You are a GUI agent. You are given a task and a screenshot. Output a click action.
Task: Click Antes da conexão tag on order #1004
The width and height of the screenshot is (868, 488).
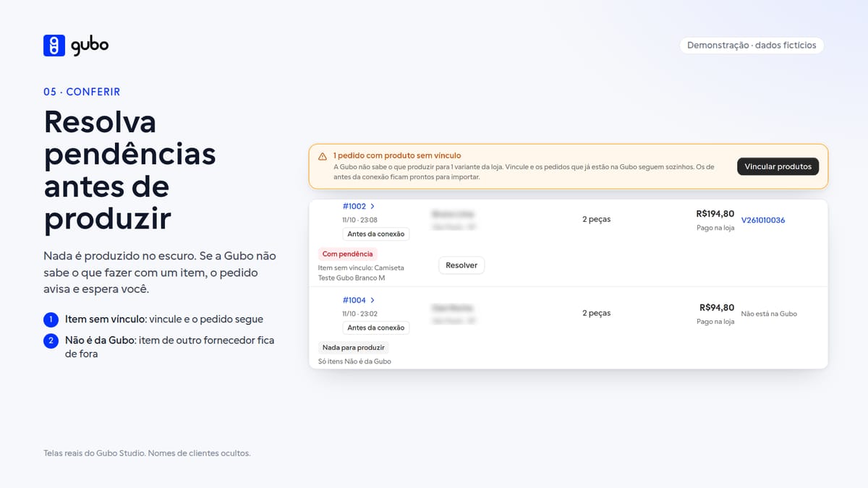pyautogui.click(x=376, y=328)
